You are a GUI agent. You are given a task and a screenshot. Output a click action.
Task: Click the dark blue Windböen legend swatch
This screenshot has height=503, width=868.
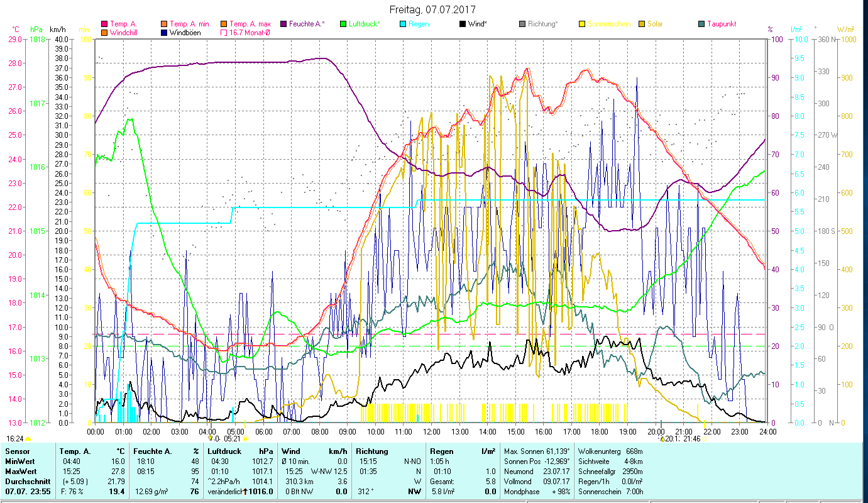click(x=164, y=33)
